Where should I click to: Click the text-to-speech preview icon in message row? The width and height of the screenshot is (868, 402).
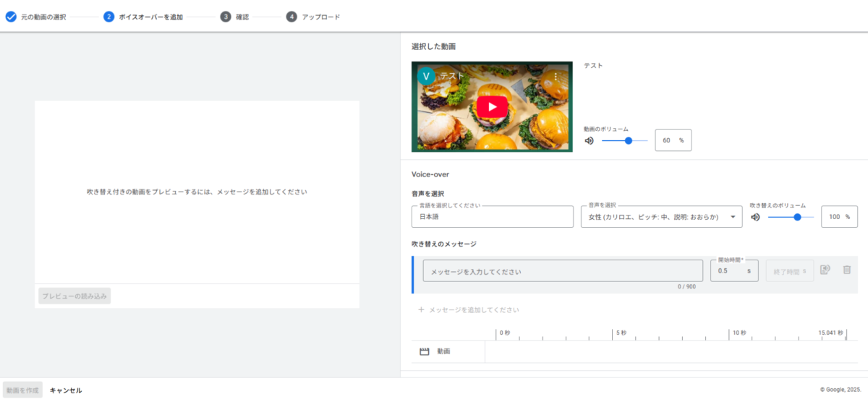[825, 270]
